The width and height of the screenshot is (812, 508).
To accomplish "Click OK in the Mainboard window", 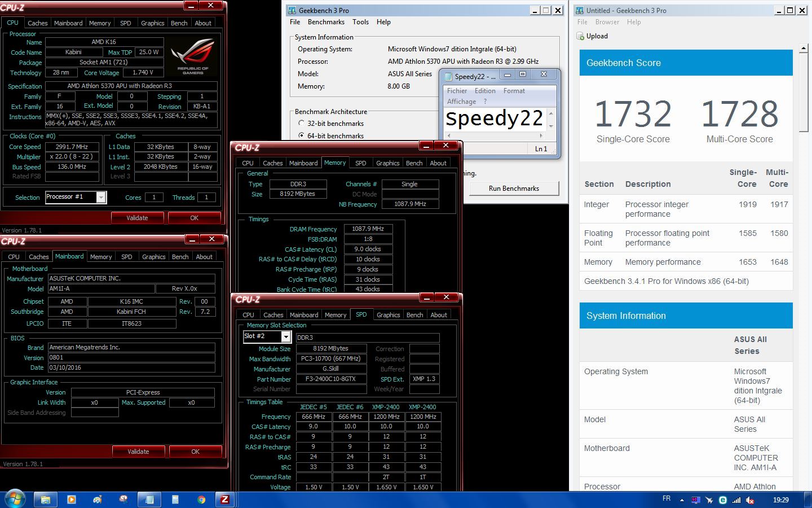I will point(195,452).
